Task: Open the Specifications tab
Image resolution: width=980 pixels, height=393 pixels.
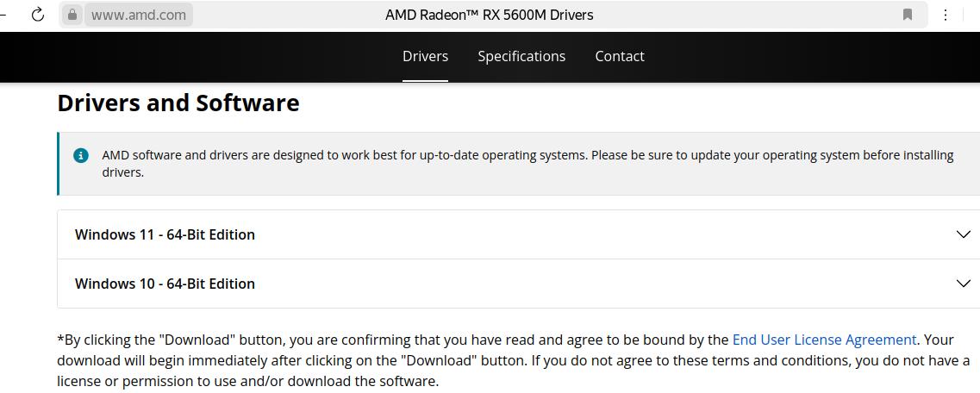Action: [521, 56]
